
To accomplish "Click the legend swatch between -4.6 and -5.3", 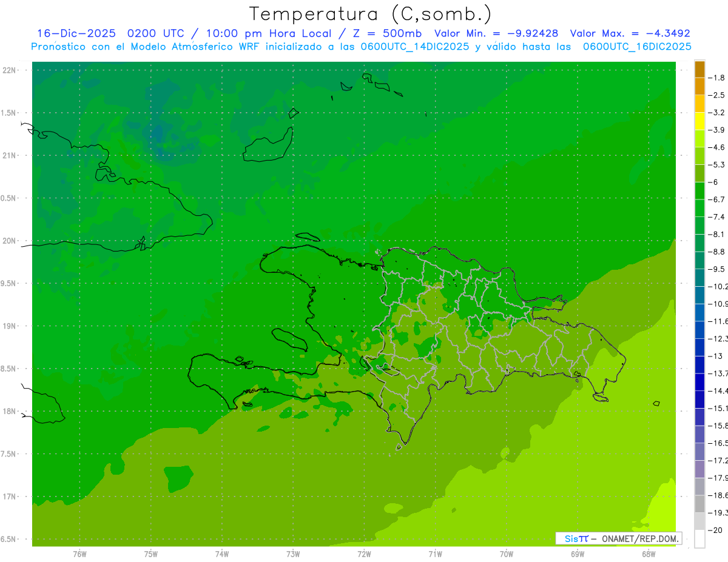I will point(699,156).
